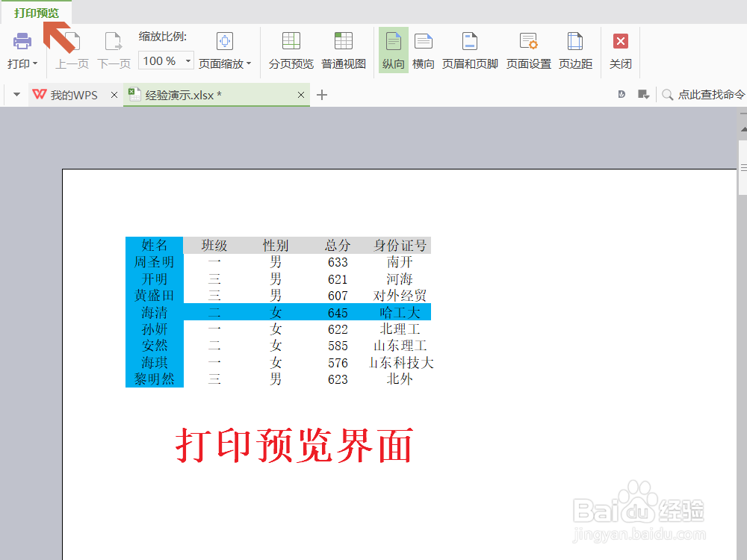This screenshot has width=747, height=560.
Task: Advance to next page using 下一页
Action: (113, 49)
